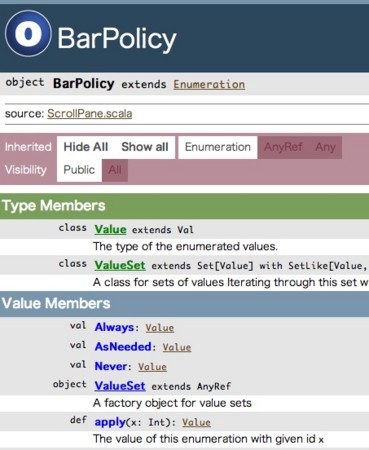The image size is (369, 450).
Task: Click 'extends Val' text in Value row
Action: tap(162, 230)
